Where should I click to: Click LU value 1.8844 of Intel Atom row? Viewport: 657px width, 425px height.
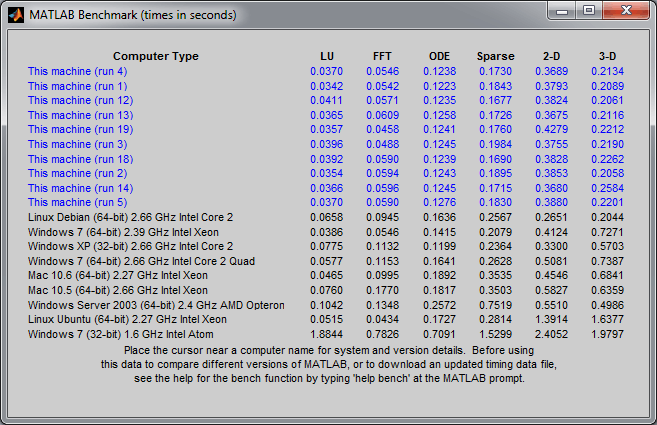tap(326, 334)
